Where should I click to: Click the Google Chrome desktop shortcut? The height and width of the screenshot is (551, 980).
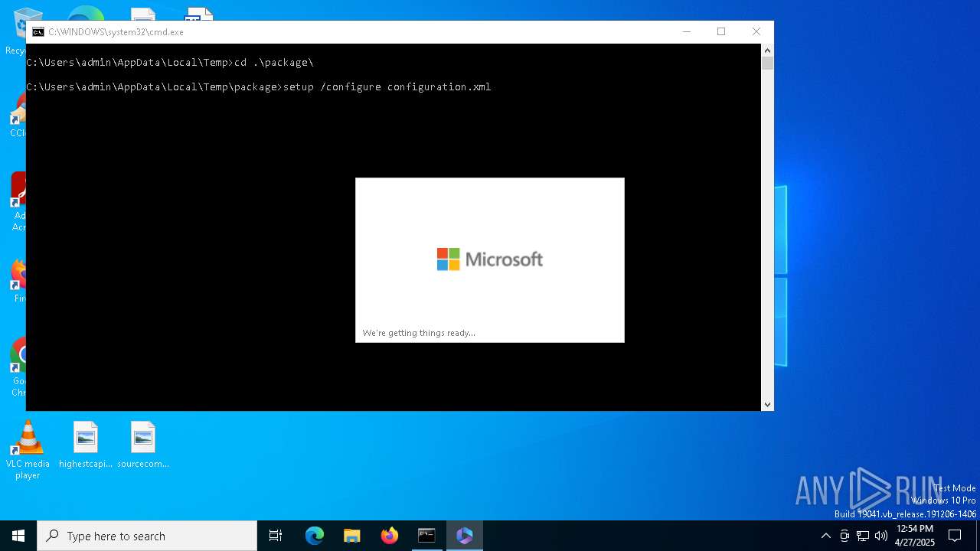coord(18,367)
